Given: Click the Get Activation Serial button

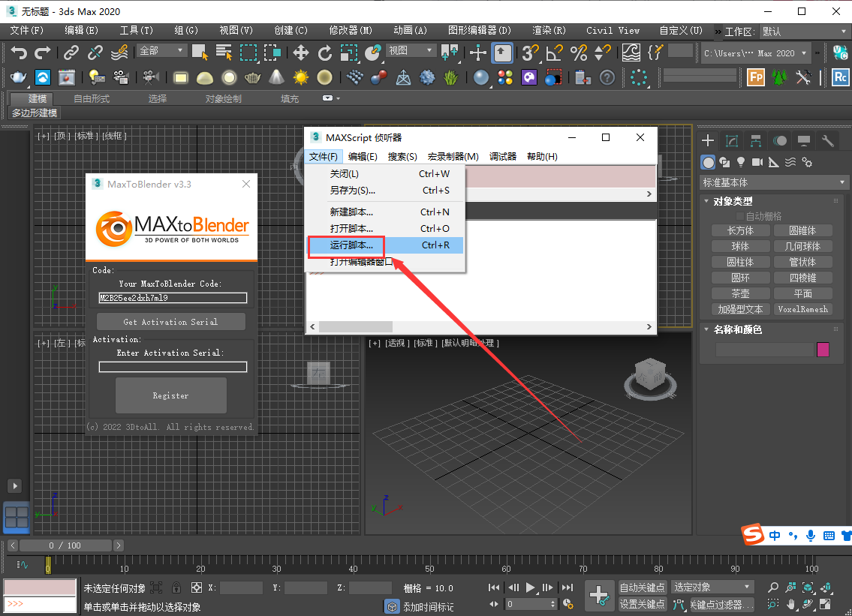Looking at the screenshot, I should click(170, 322).
